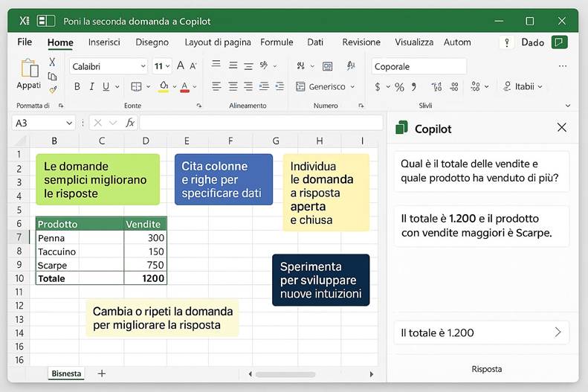Toggle Italic formatting
This screenshot has width=588, height=392.
click(91, 86)
